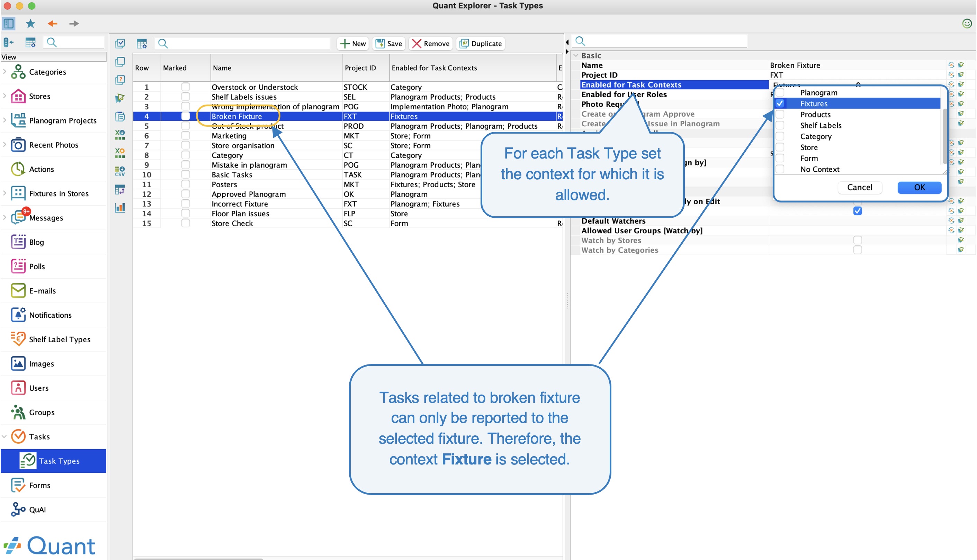
Task: Click the Save button
Action: 389,44
